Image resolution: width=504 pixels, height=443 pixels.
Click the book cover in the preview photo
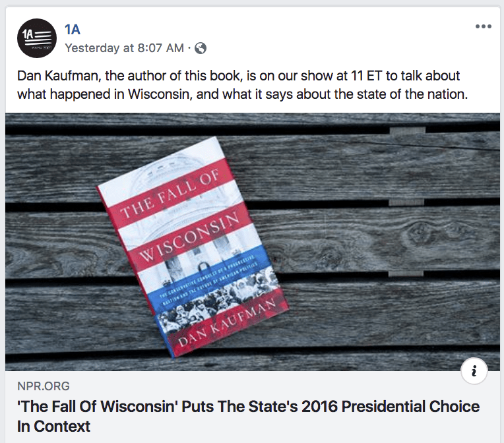click(x=191, y=251)
